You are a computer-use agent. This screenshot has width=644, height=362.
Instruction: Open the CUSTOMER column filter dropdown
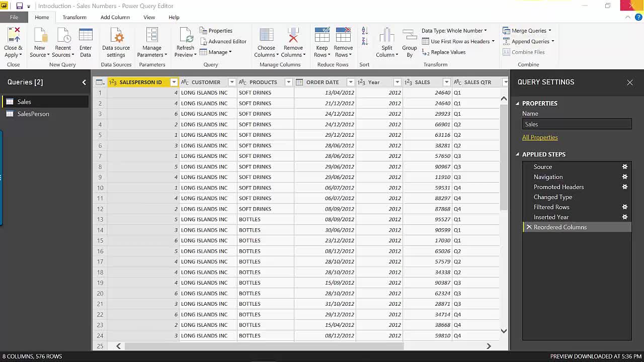tap(231, 82)
